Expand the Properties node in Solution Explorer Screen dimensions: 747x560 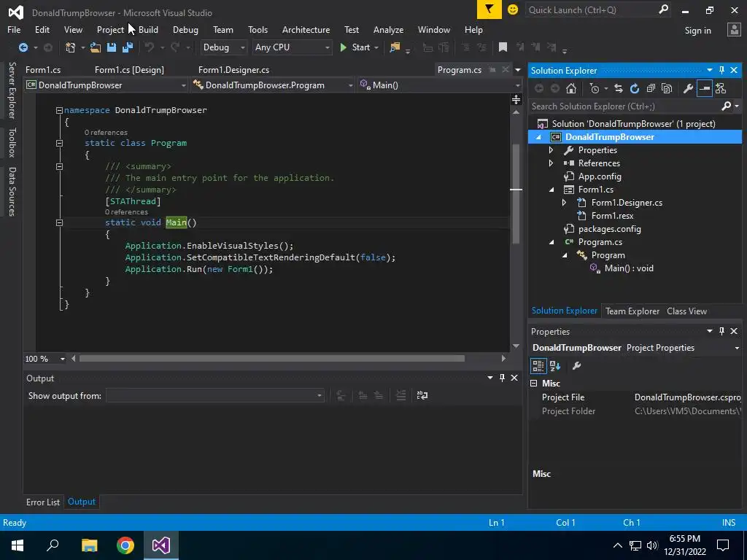[551, 150]
